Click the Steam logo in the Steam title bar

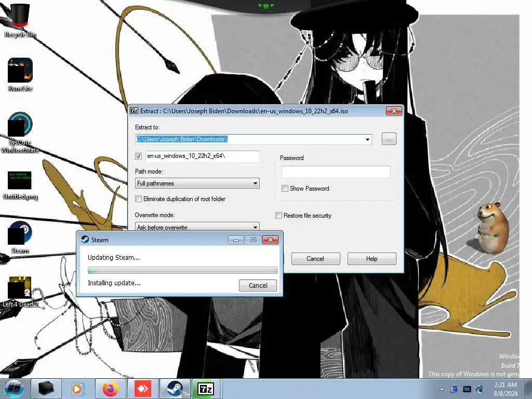point(85,240)
